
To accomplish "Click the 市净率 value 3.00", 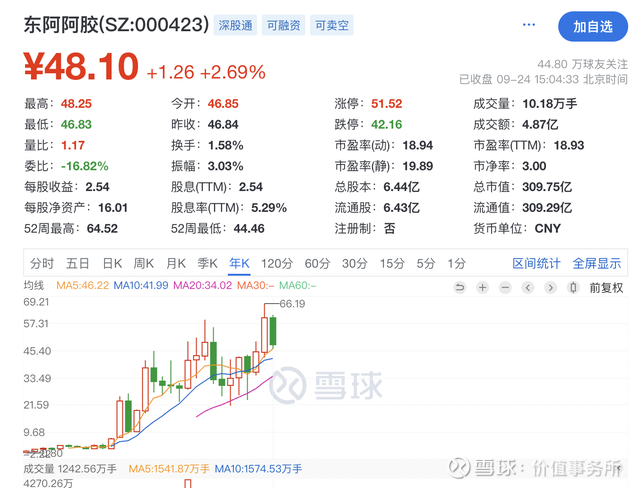I will (534, 166).
